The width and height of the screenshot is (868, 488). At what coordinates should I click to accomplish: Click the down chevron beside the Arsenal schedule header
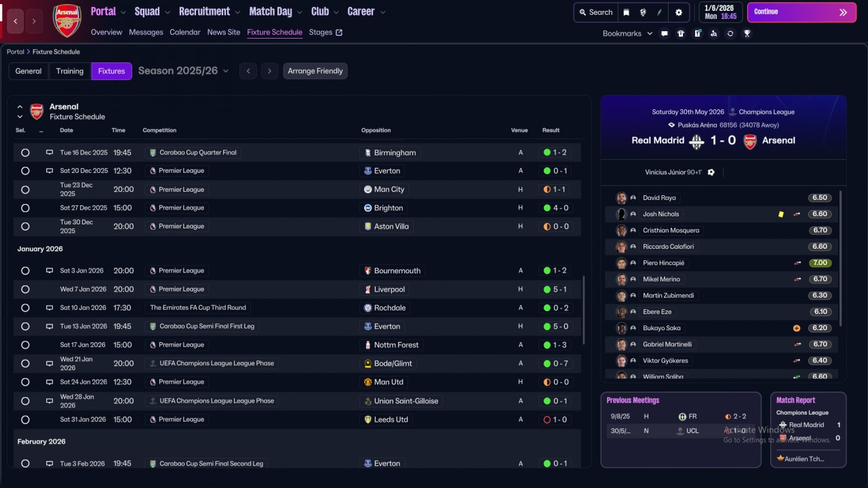tap(20, 117)
